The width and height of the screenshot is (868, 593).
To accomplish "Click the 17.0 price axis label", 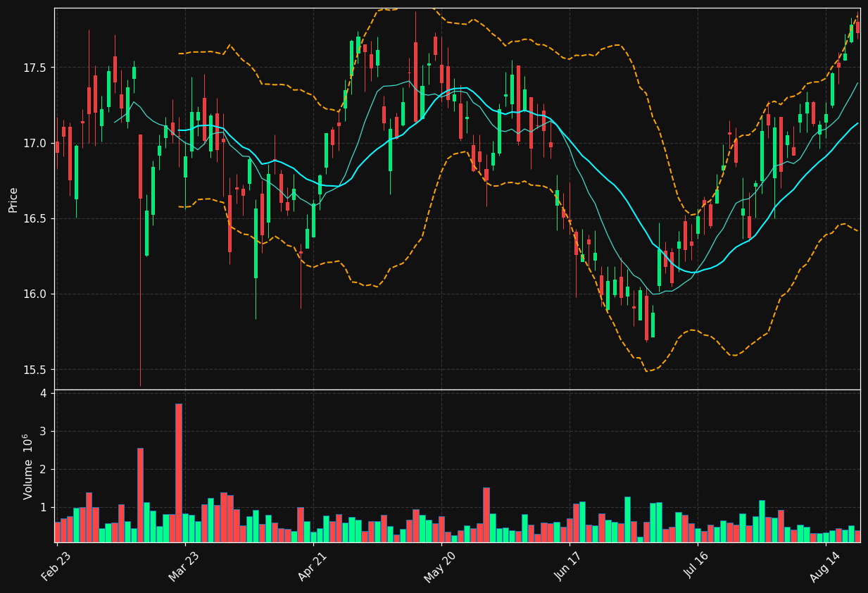I will [34, 143].
